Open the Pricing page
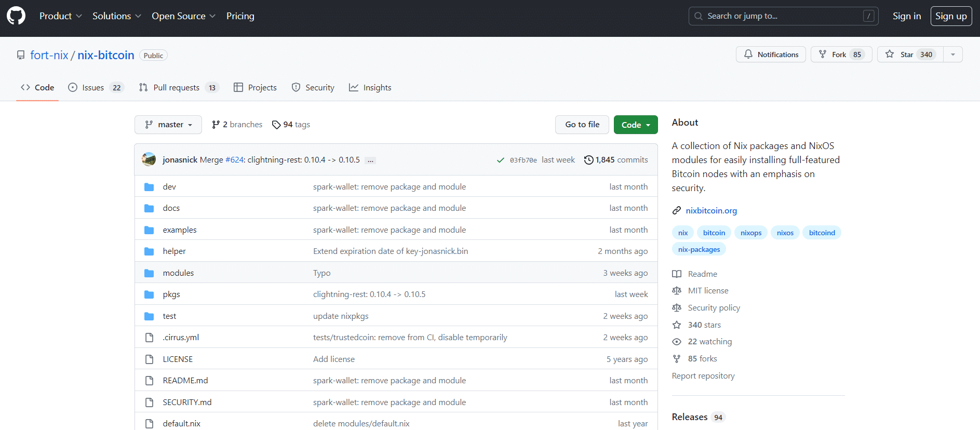The image size is (980, 430). pyautogui.click(x=240, y=16)
